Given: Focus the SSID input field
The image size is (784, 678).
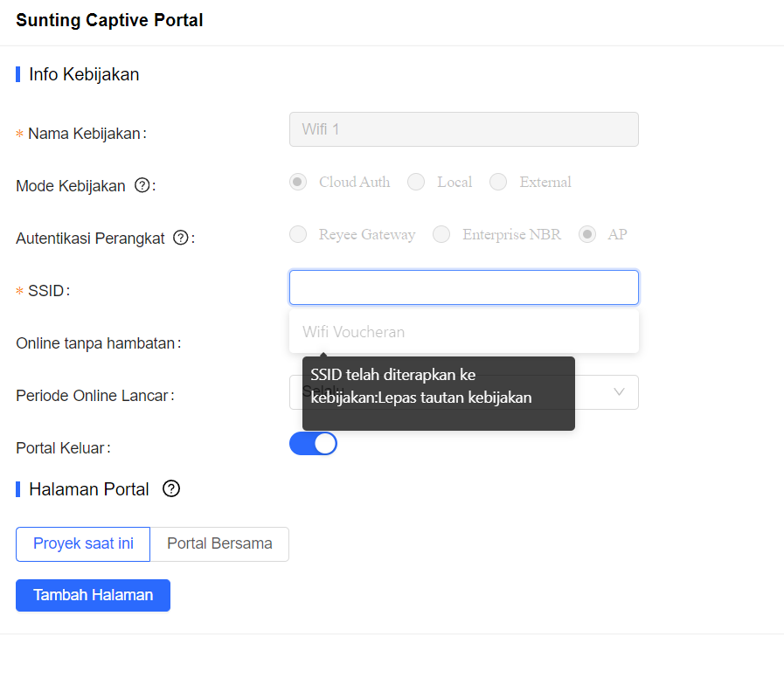Looking at the screenshot, I should pyautogui.click(x=463, y=287).
